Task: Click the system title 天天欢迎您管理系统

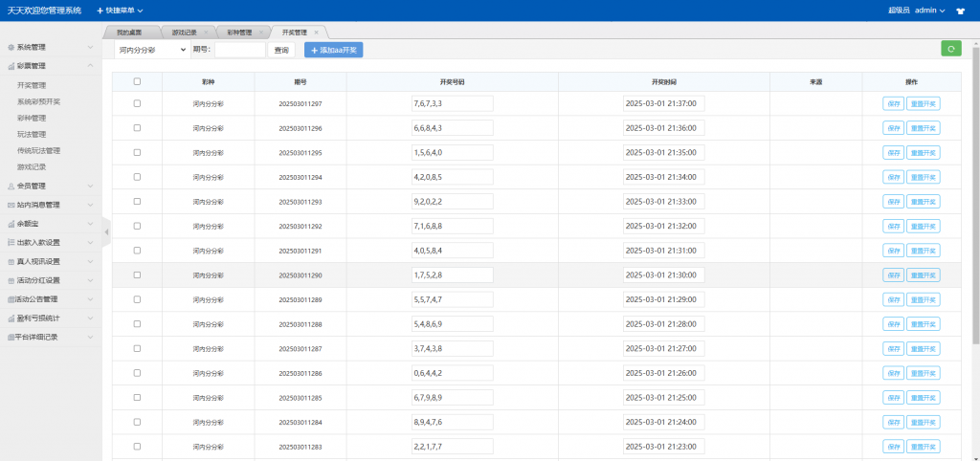Action: (x=44, y=11)
